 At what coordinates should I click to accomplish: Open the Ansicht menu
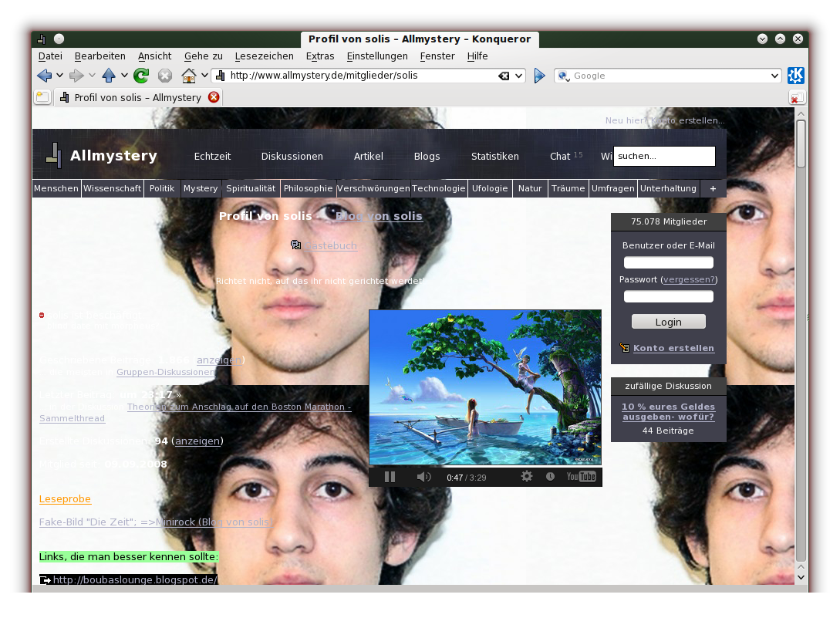154,56
